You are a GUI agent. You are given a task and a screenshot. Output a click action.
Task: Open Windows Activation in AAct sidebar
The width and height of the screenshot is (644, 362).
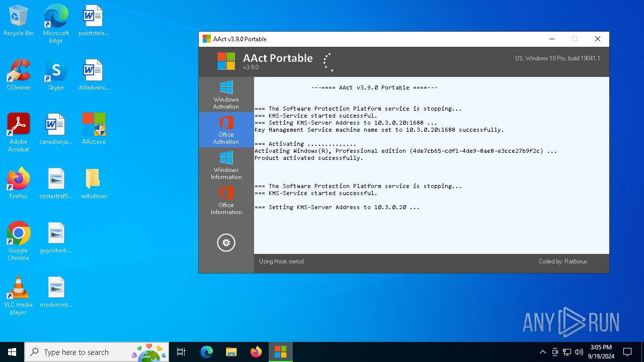[x=226, y=95]
